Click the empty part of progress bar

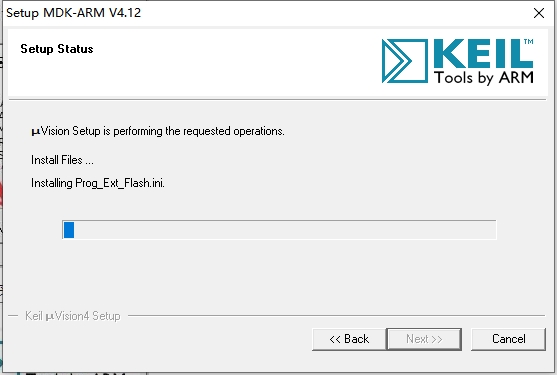(285, 230)
